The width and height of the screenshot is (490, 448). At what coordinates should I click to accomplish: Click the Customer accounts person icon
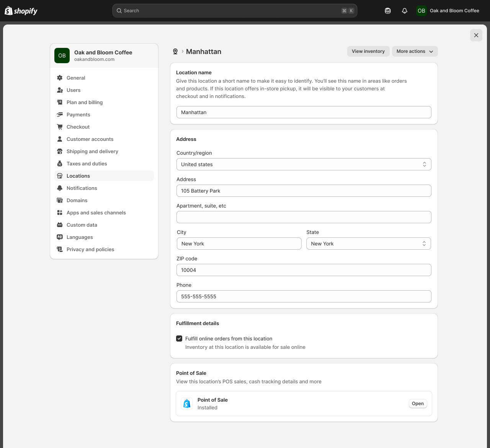[60, 139]
